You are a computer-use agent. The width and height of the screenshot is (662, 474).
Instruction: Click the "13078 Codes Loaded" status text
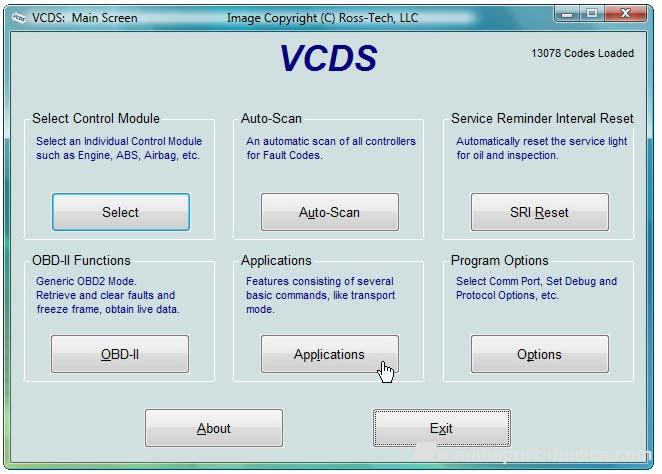pyautogui.click(x=582, y=54)
